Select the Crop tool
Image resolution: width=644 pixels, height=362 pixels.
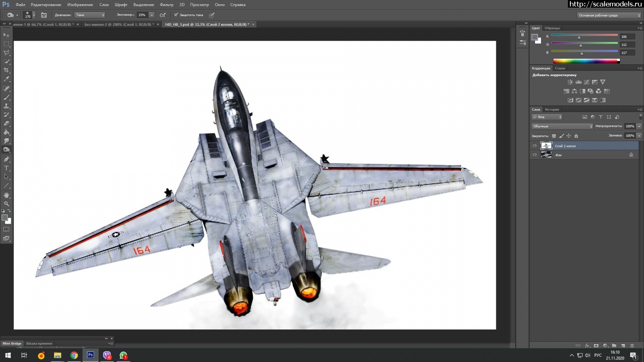[x=6, y=70]
